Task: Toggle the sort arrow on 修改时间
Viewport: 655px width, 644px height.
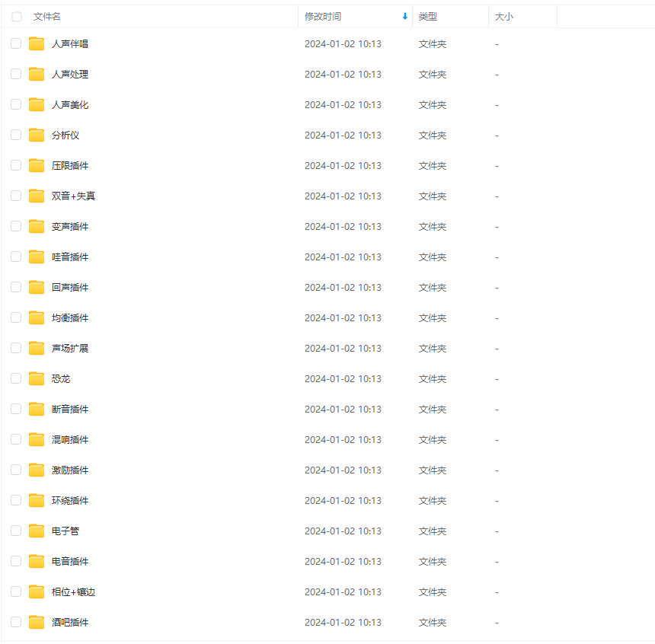Action: pos(404,16)
